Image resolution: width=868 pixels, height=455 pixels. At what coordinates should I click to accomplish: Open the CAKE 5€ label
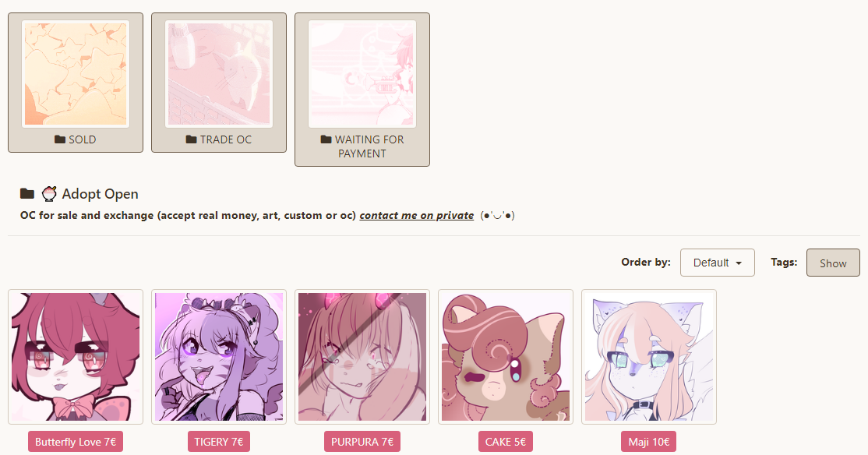pyautogui.click(x=506, y=442)
